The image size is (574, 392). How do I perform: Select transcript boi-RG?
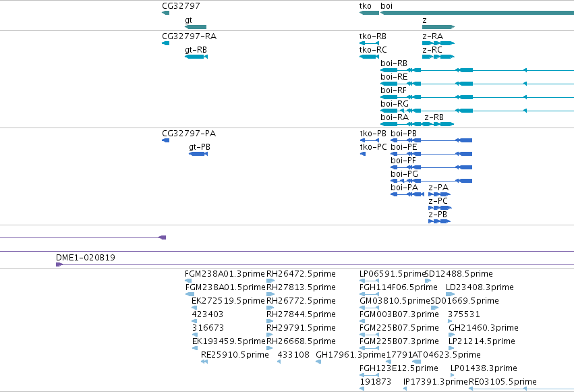pos(477,111)
